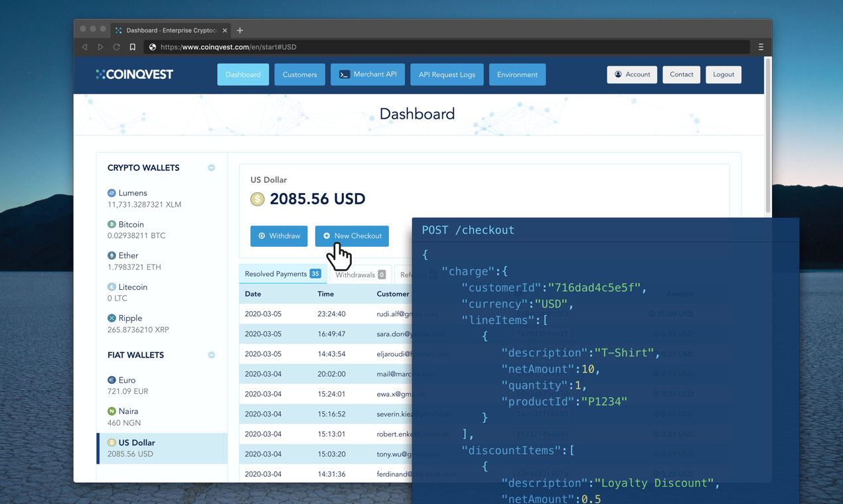Collapse the FIAT WALLETS section
This screenshot has width=843, height=504.
(211, 355)
